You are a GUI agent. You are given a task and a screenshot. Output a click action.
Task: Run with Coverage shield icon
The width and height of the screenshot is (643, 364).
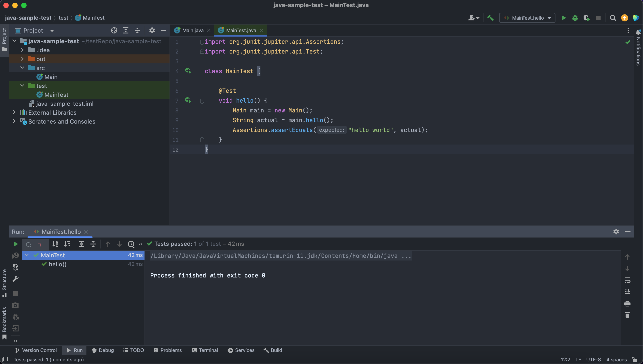586,18
